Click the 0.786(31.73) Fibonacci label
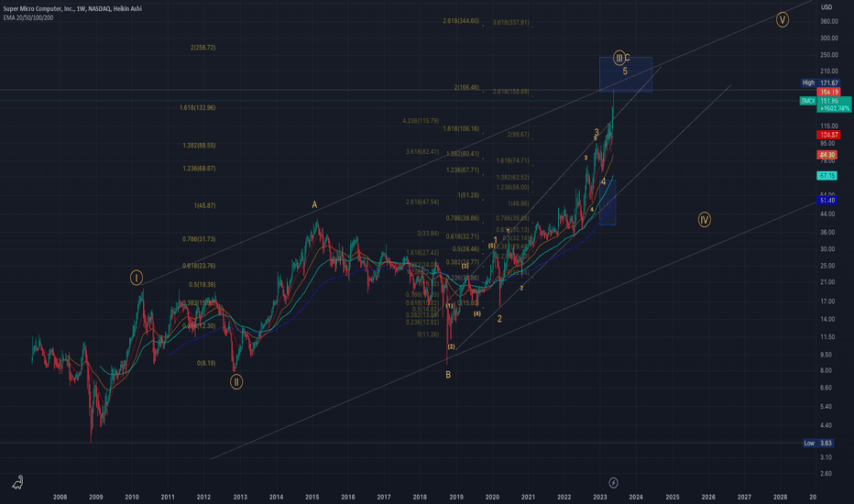Screen dimensions: 854x504 (x=200, y=239)
